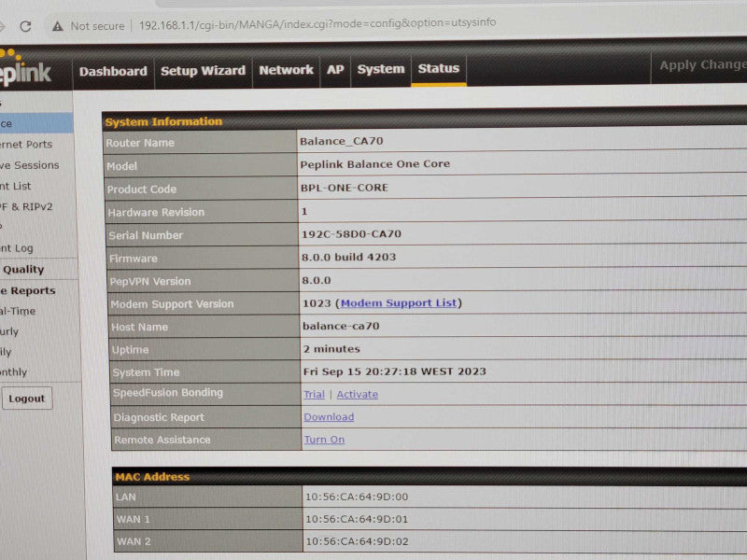747x560 pixels.
Task: Click the Peplink logo
Action: 25,69
